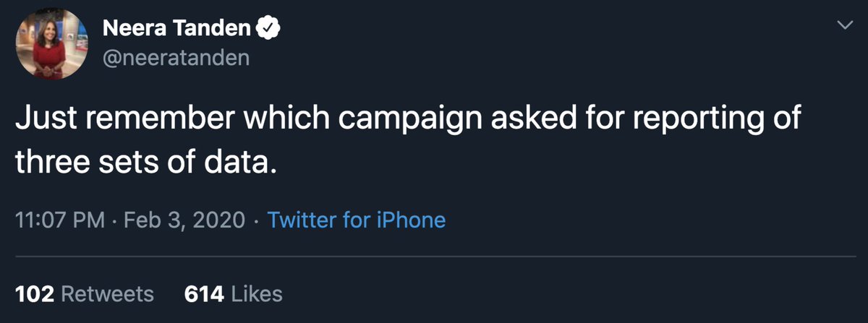Click the word "iPhone" in the source
This screenshot has height=323, width=868.
409,220
